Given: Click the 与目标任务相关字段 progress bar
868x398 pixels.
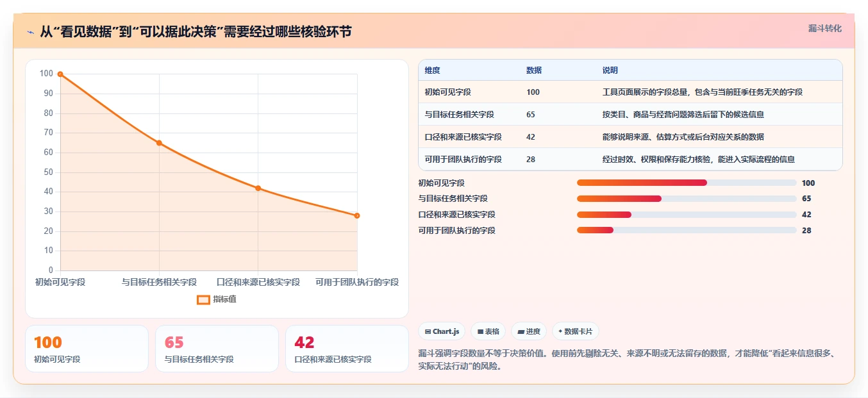Looking at the screenshot, I should (x=687, y=199).
